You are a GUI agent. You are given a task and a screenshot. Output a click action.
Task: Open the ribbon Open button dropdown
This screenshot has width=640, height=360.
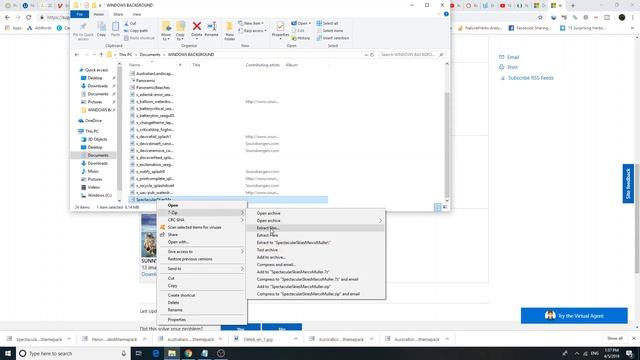click(301, 23)
